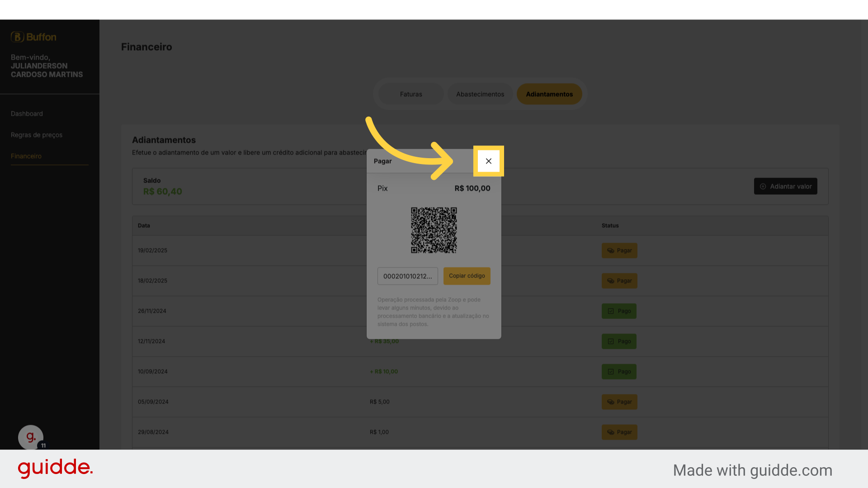Click the Made with guidde.com link
The image size is (868, 488).
752,470
